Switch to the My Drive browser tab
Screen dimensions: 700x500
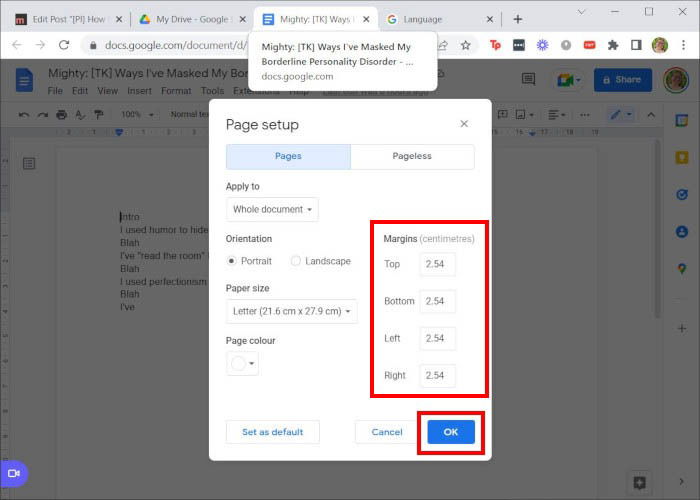click(188, 19)
